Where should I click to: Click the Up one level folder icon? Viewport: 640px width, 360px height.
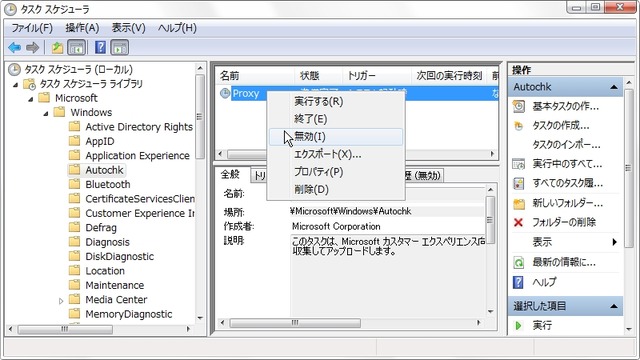[57, 48]
